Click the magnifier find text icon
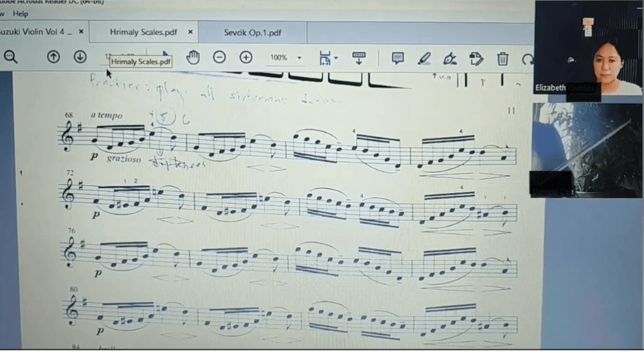Viewport: 644px width, 353px height. (10, 57)
